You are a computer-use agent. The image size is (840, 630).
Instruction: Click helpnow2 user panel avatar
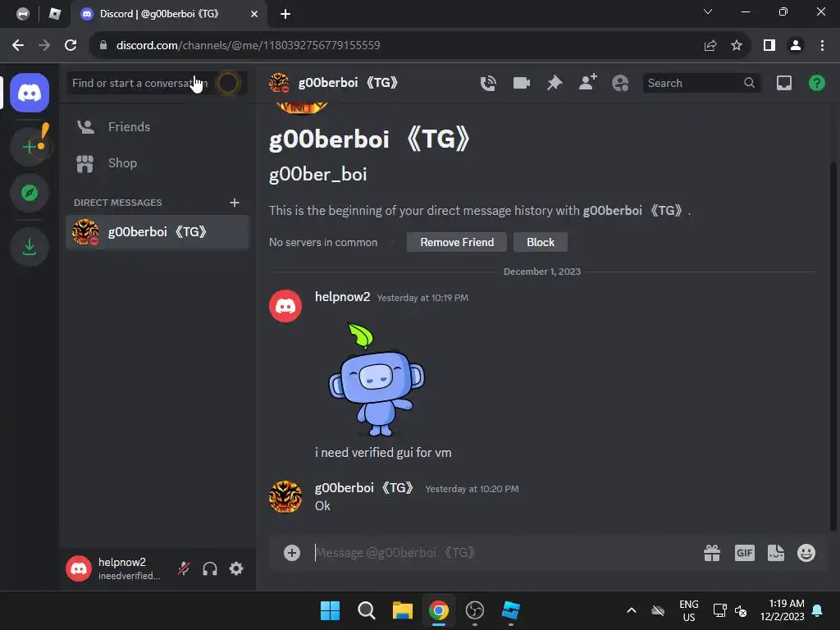click(79, 568)
